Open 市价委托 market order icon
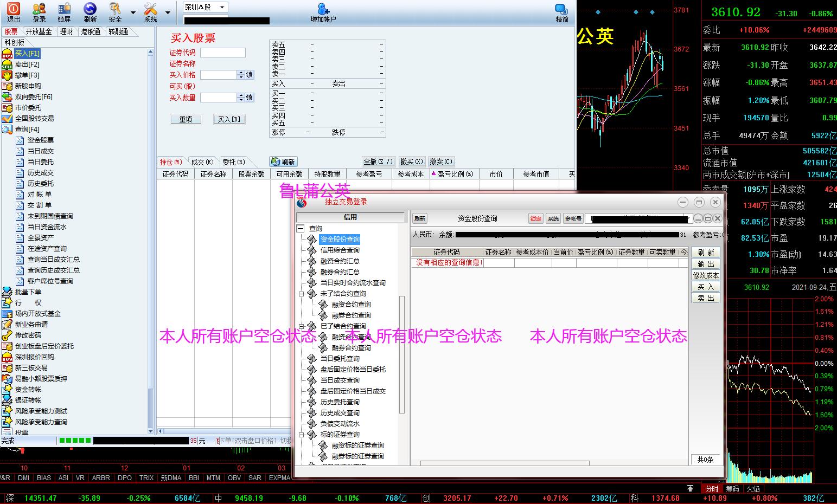837x504 pixels. (7, 108)
